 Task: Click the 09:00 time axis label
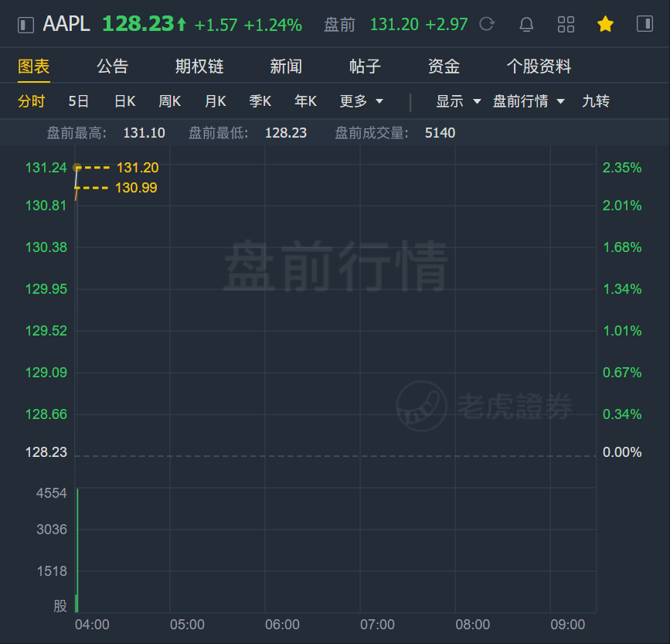click(x=567, y=625)
